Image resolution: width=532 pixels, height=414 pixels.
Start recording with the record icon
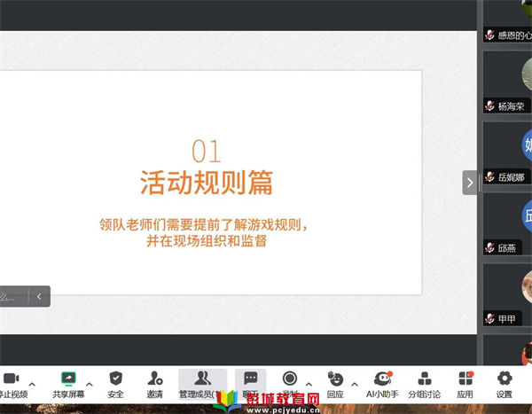point(290,378)
